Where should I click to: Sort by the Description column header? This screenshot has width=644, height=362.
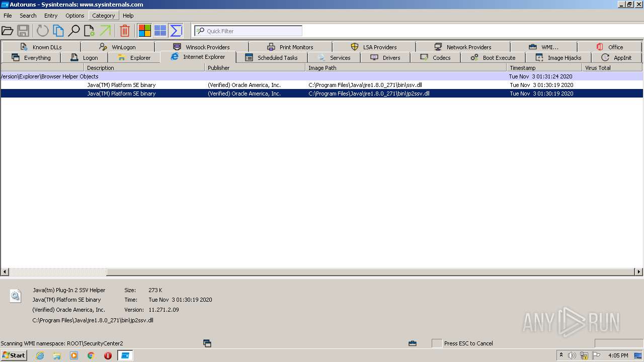click(144, 67)
